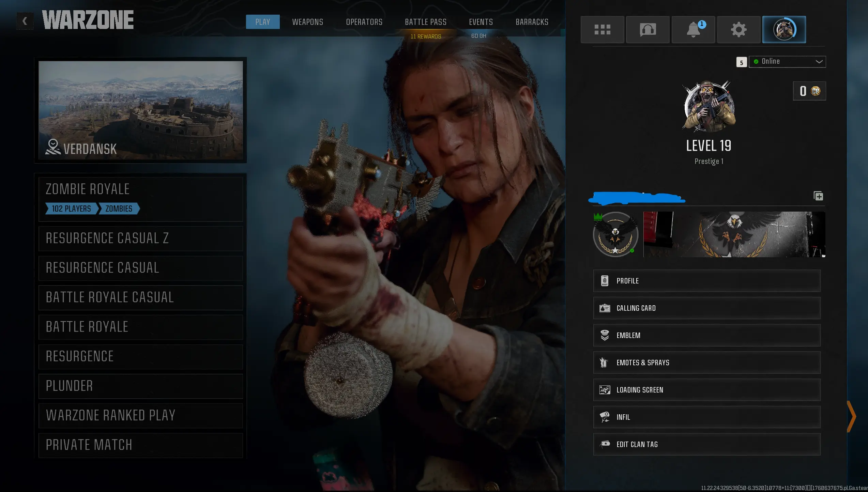Click the friends online count badge
The image size is (868, 492).
pos(741,62)
